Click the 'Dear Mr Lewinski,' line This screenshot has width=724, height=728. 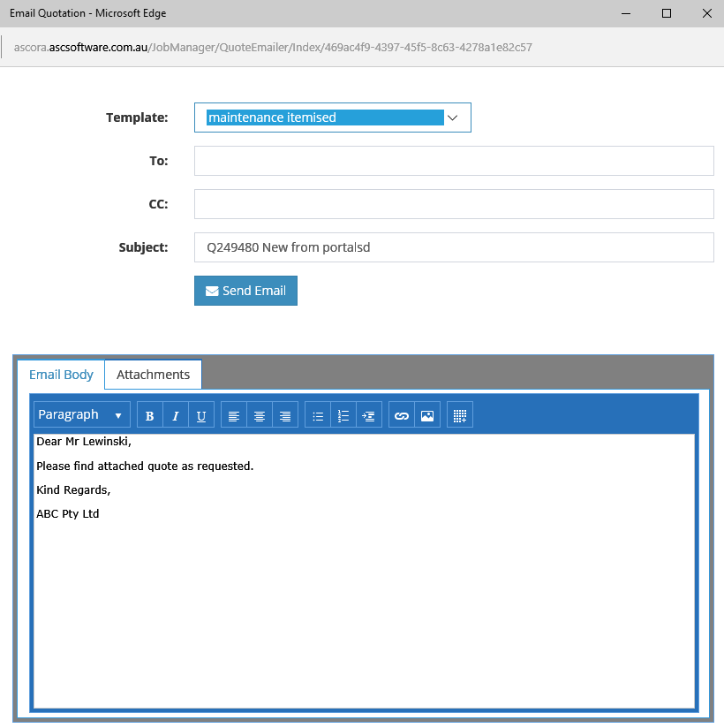pos(84,442)
